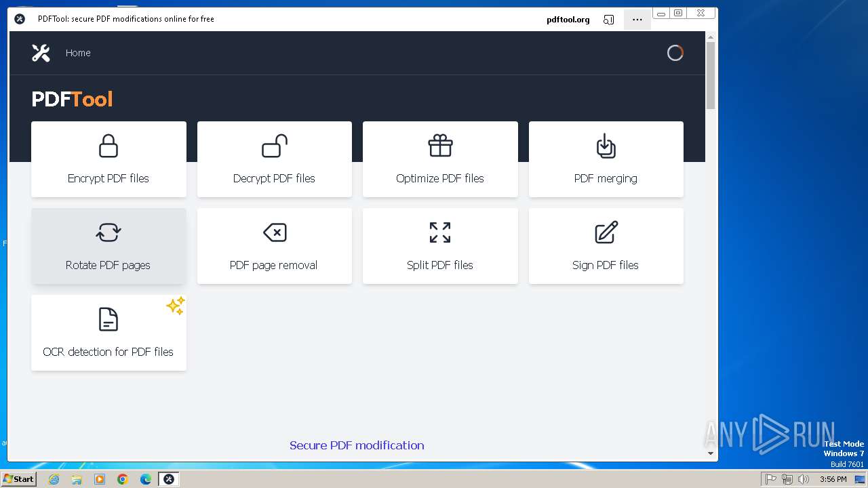Open the Encrypt PDF files tool
This screenshot has width=868, height=488.
tap(108, 159)
